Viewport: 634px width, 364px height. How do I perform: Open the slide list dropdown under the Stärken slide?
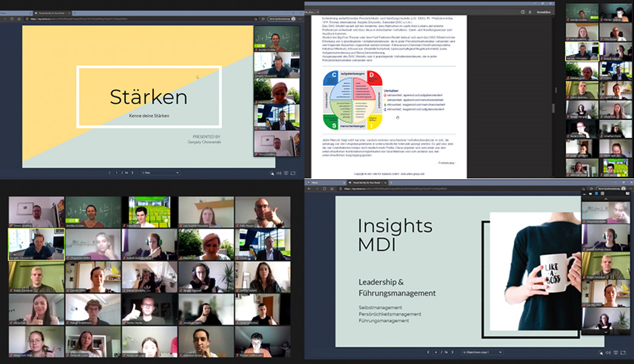(x=160, y=173)
